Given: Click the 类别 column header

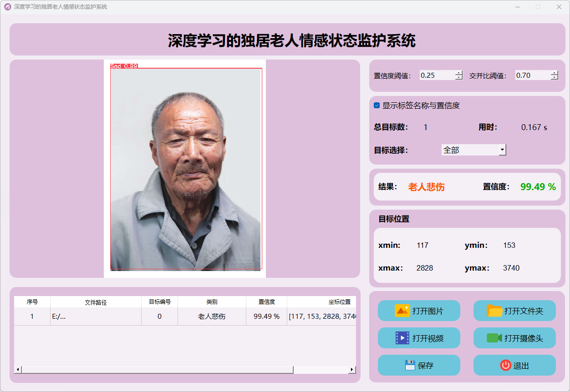Looking at the screenshot, I should [212, 302].
